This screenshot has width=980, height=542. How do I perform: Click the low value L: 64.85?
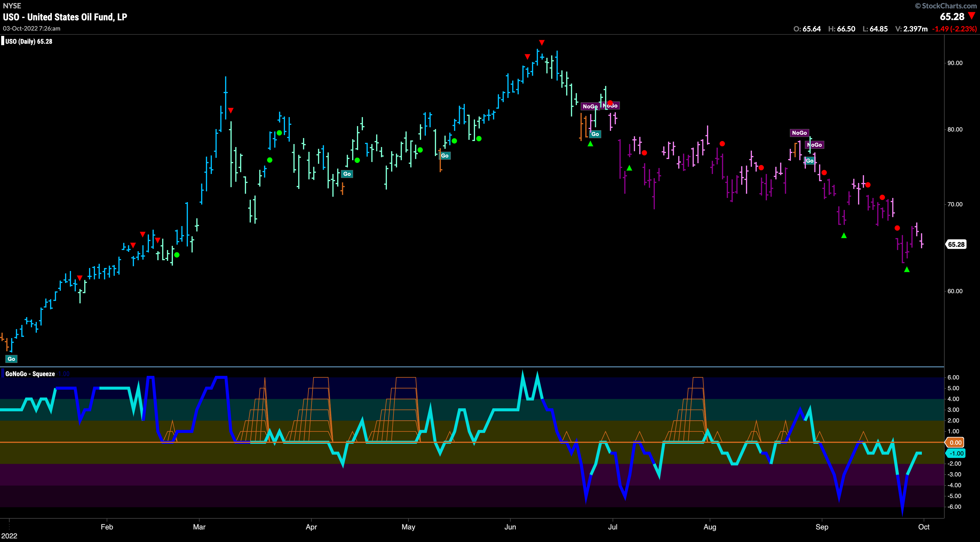875,29
